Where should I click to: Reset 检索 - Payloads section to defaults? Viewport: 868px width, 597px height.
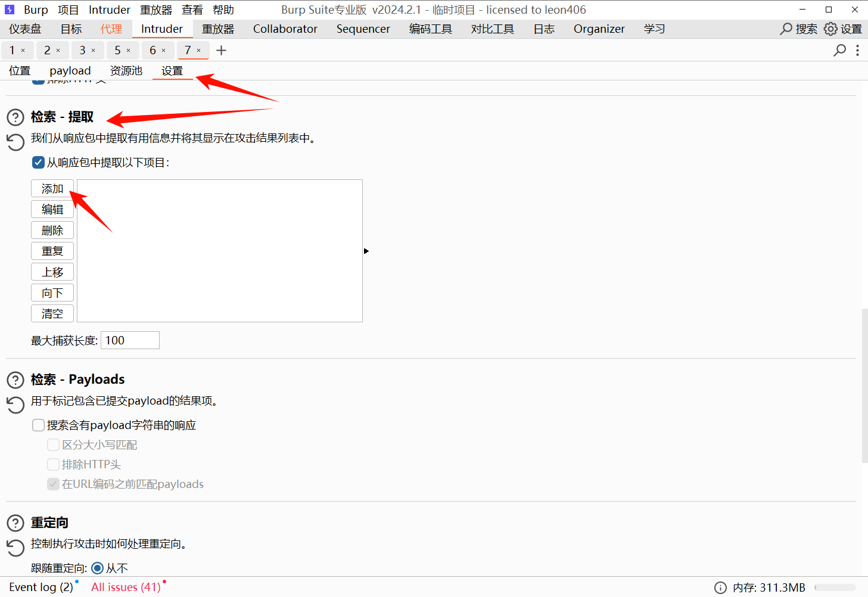[x=15, y=405]
